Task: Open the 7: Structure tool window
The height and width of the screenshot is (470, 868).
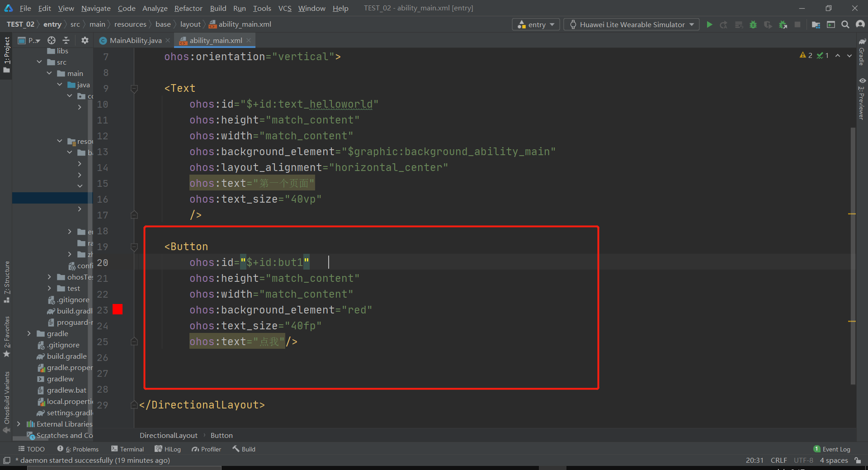Action: tap(6, 282)
